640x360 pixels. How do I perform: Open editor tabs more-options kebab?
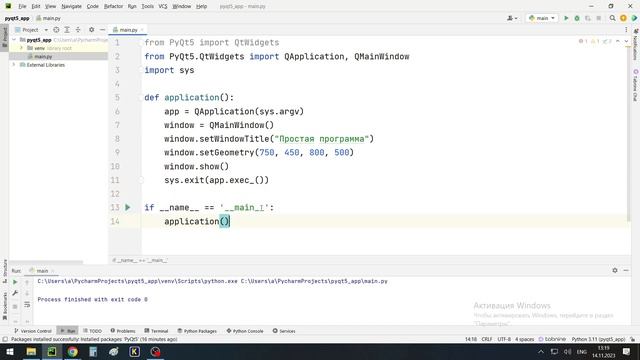pos(626,30)
